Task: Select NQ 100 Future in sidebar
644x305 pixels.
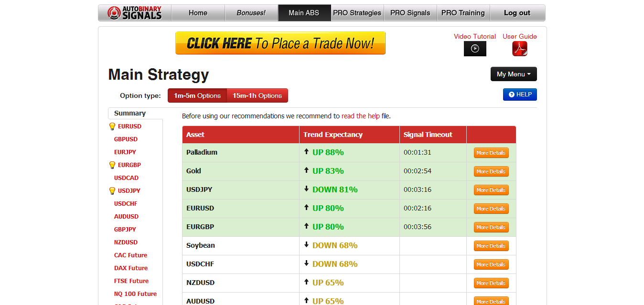Action: coord(135,294)
